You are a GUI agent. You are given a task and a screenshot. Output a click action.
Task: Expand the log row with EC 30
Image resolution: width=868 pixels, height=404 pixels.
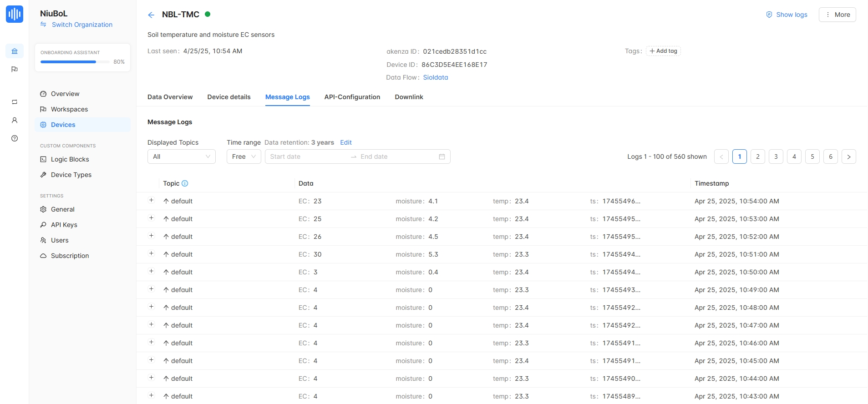pyautogui.click(x=152, y=253)
